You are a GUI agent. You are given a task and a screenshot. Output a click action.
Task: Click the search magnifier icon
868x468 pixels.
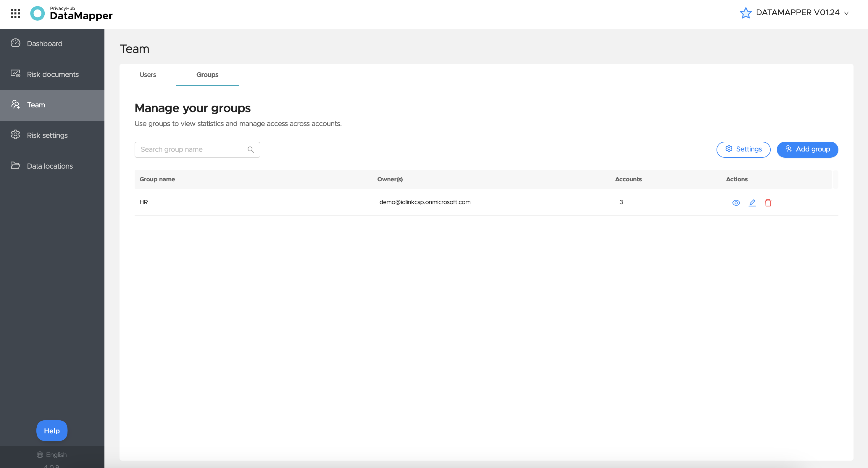pos(251,149)
